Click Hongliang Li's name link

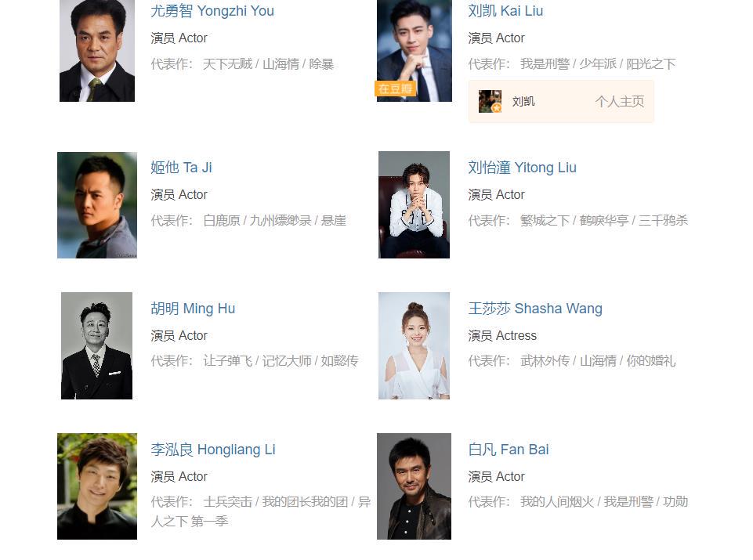click(213, 449)
